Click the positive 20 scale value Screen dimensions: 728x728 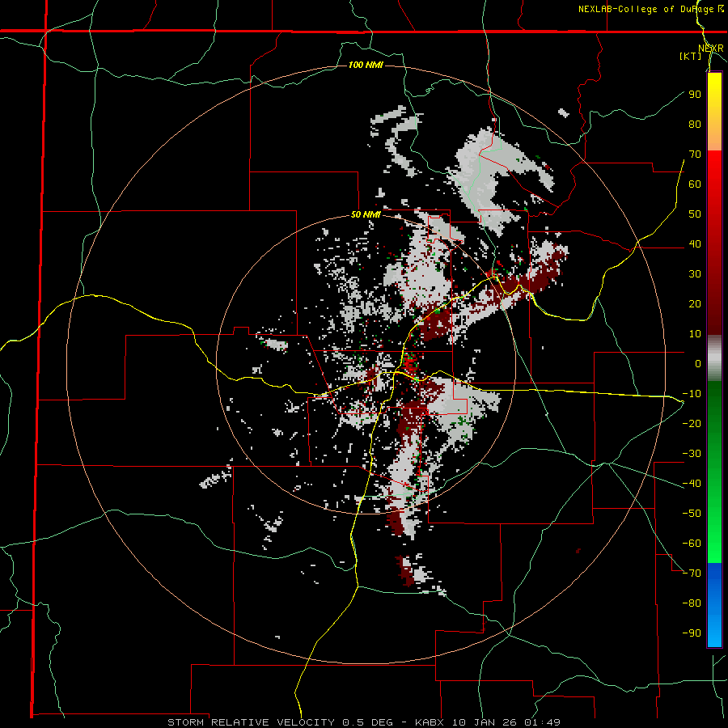695,303
